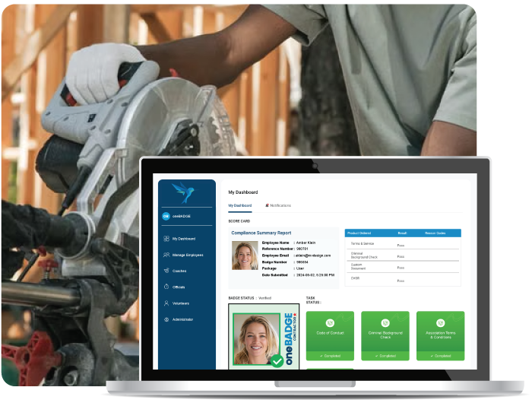Select the oneBADGE account item
Viewport: 532px width, 403px height.
pyautogui.click(x=176, y=216)
